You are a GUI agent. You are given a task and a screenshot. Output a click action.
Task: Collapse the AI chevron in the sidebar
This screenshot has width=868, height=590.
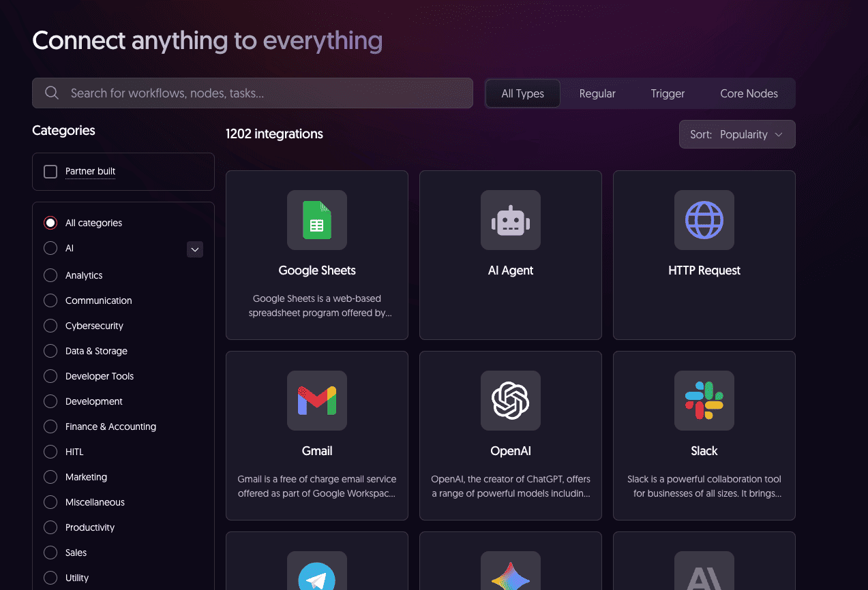pos(194,249)
